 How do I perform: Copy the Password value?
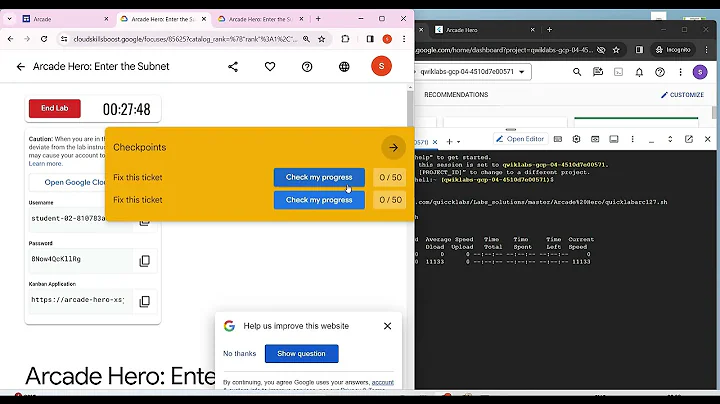click(145, 261)
